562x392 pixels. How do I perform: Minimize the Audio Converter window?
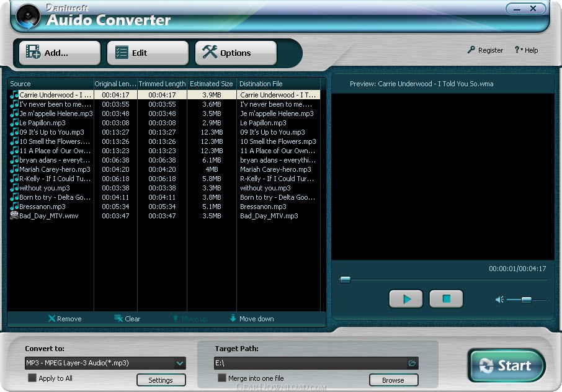517,9
